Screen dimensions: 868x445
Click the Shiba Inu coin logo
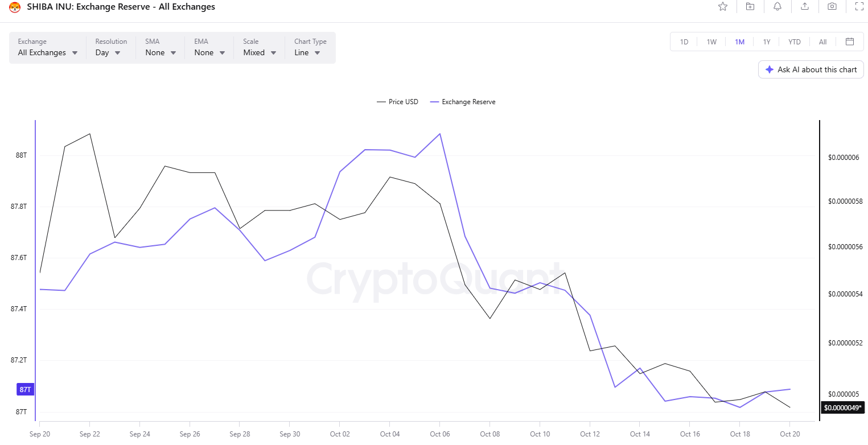coord(15,7)
